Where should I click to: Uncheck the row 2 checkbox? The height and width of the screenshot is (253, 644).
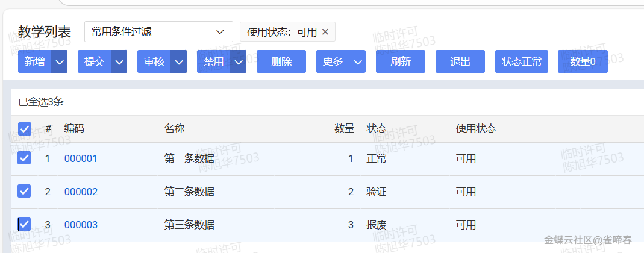(25, 192)
